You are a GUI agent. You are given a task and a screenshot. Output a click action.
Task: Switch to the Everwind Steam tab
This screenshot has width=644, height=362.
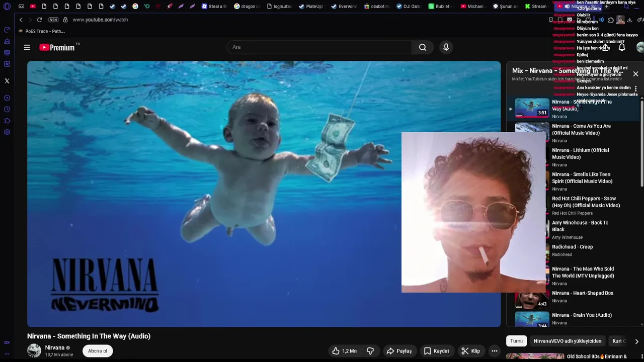[344, 7]
